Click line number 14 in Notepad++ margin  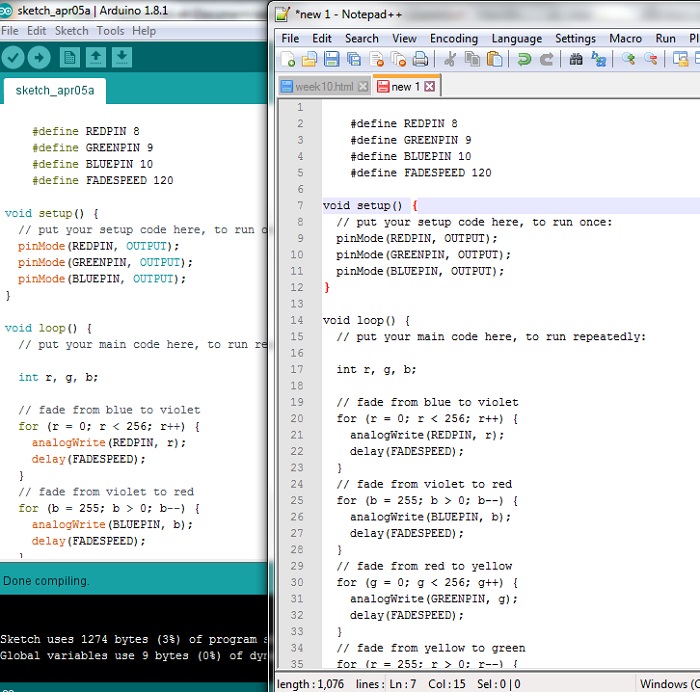(x=297, y=320)
